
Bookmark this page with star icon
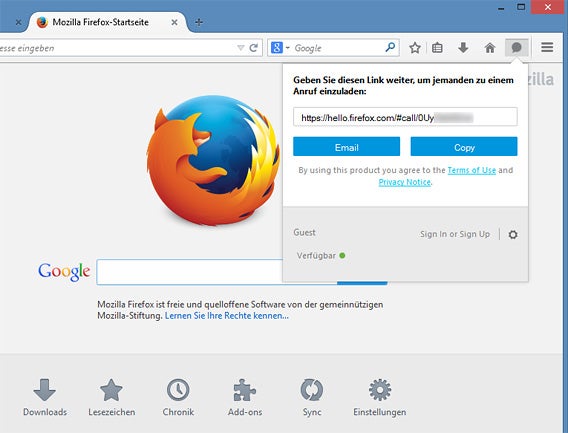[x=415, y=47]
